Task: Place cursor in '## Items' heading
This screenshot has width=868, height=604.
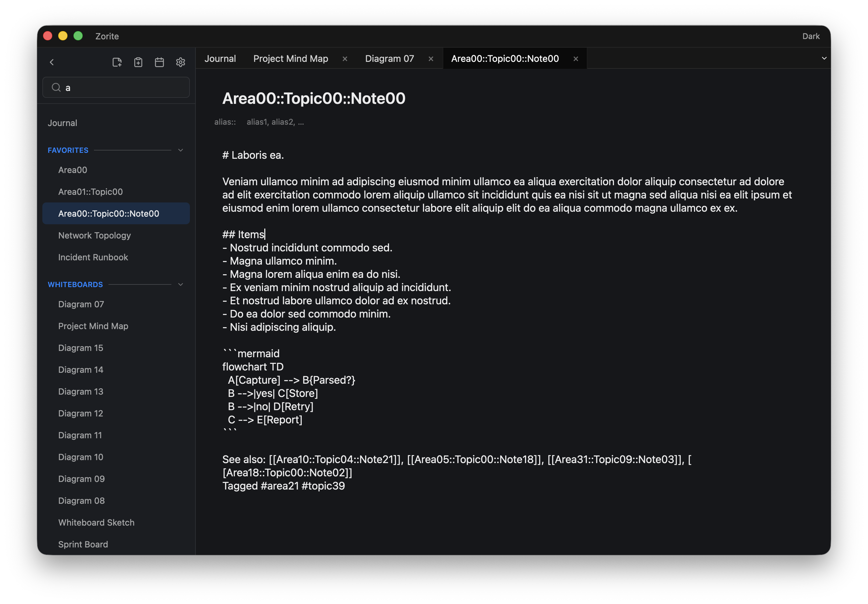Action: [x=243, y=234]
